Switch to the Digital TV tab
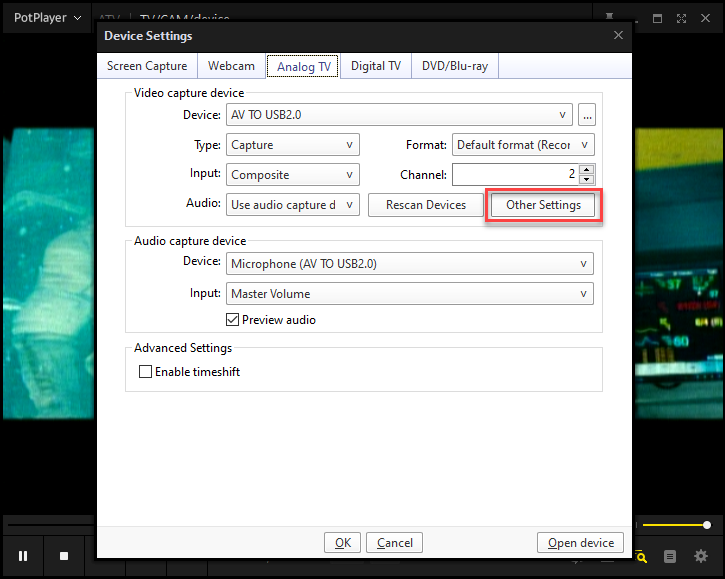Viewport: 725px width, 579px height. (375, 66)
